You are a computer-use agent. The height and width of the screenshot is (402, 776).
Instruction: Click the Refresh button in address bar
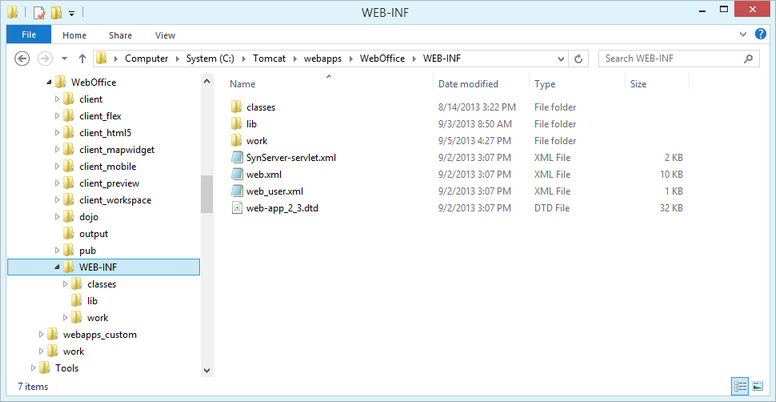(x=578, y=58)
